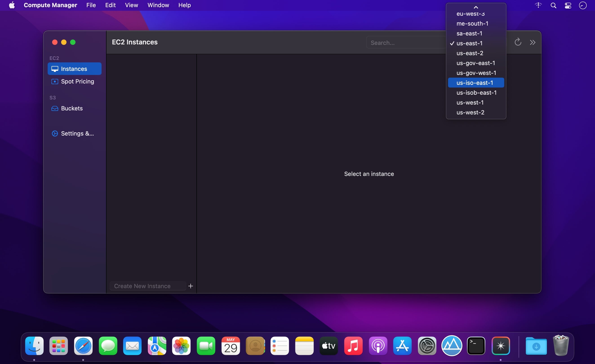The width and height of the screenshot is (595, 364).
Task: Open Messages from the Dock
Action: pyautogui.click(x=108, y=346)
